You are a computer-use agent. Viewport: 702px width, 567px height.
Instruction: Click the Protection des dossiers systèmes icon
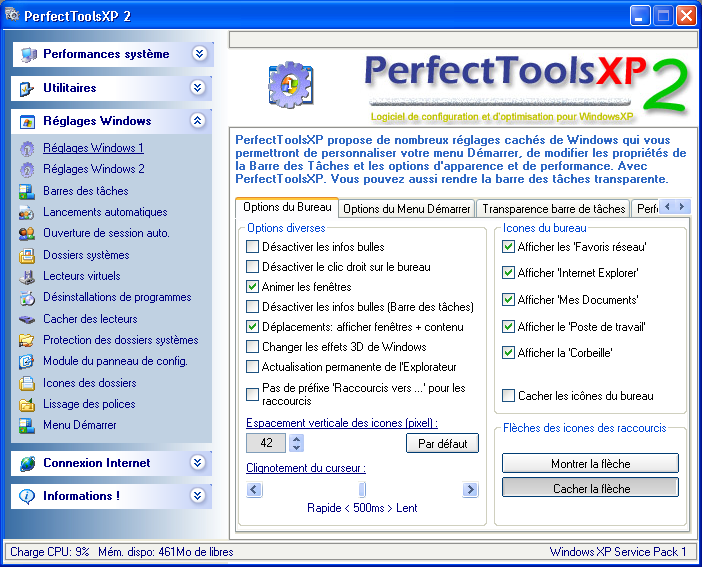tap(27, 340)
